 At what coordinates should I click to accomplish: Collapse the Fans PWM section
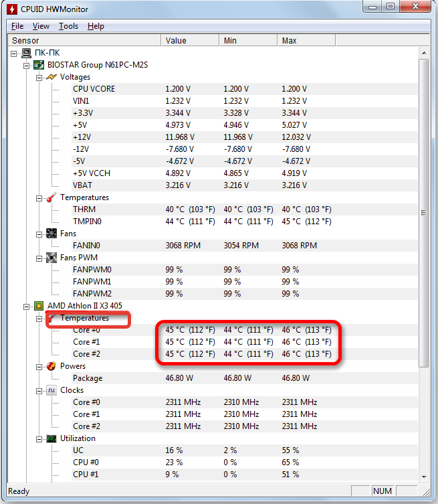39,258
